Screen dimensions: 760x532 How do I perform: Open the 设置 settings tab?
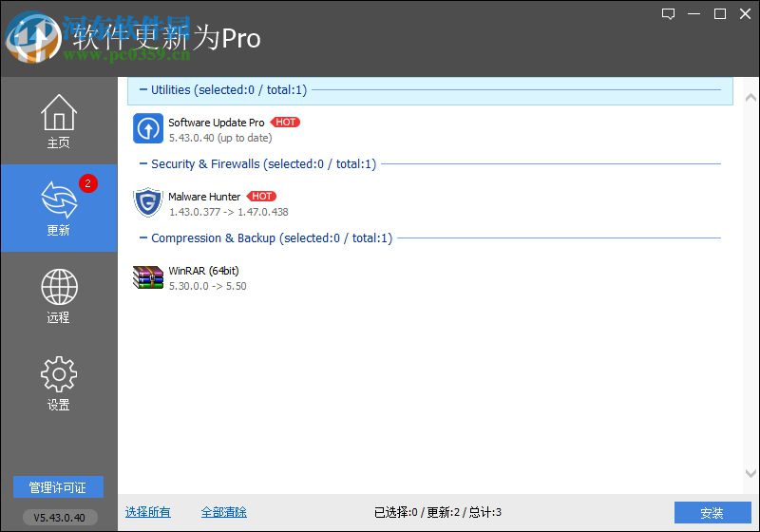click(x=59, y=383)
